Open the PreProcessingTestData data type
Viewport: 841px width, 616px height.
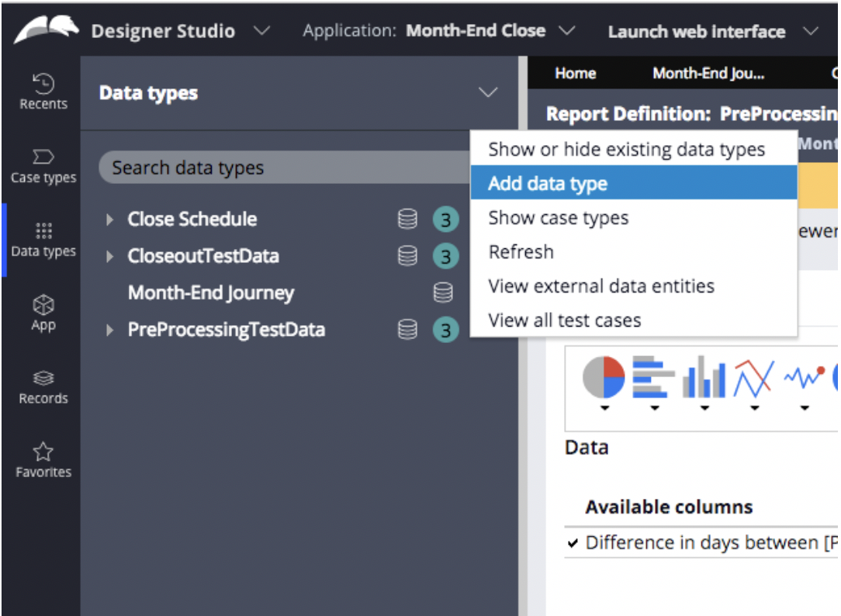click(x=227, y=330)
